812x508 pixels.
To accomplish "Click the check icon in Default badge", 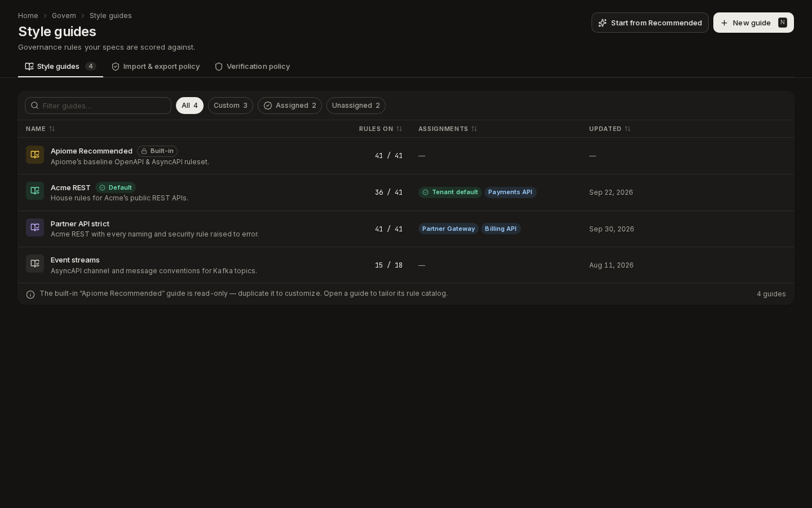I will click(102, 187).
